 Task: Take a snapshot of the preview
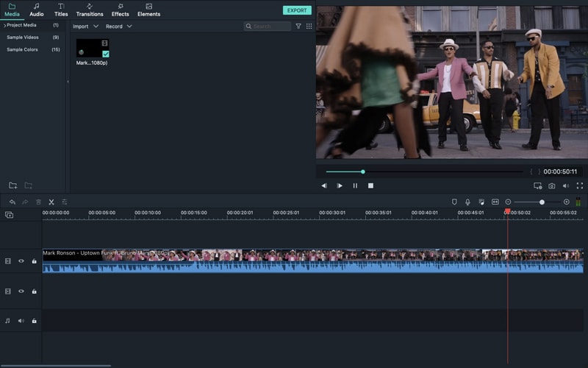click(x=552, y=186)
